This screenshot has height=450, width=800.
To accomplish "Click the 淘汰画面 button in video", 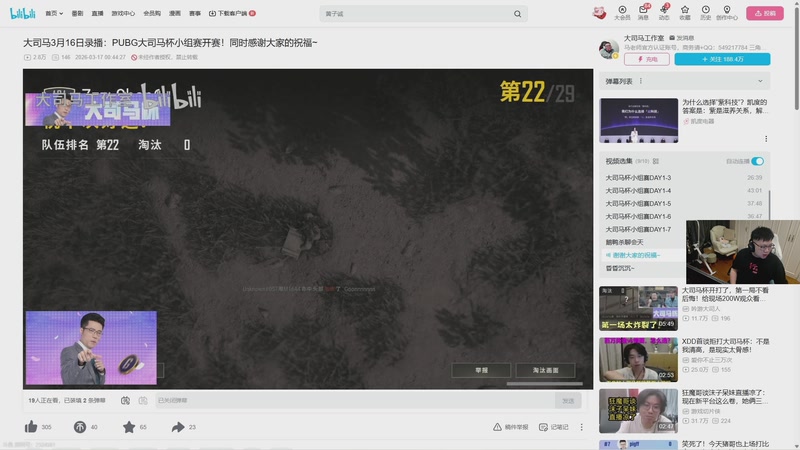I will [545, 370].
